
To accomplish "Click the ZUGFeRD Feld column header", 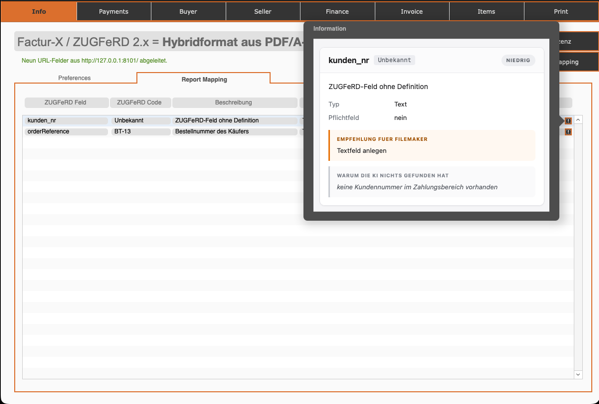I will [66, 102].
